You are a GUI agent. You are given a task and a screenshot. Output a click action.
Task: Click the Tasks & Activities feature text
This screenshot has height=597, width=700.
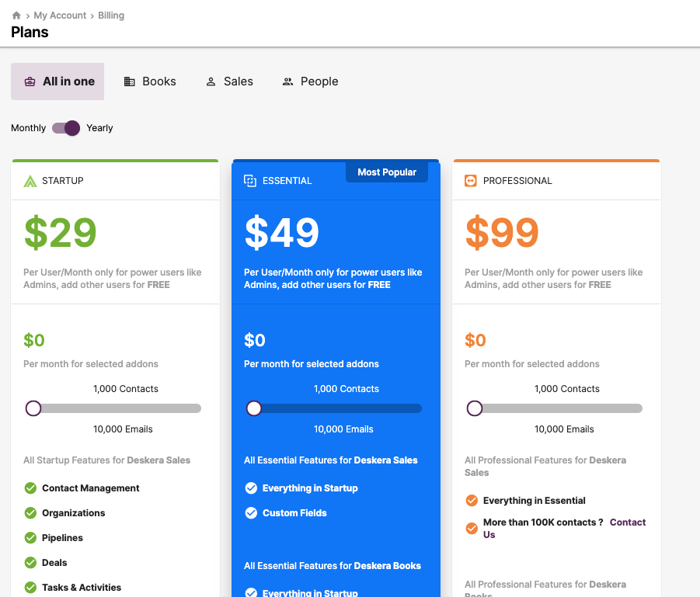[82, 588]
